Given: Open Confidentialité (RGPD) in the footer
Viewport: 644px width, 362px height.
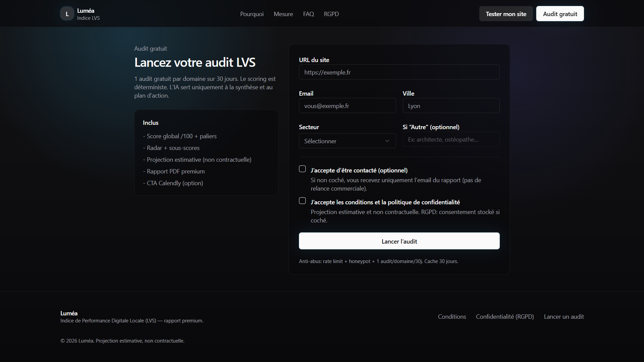Looking at the screenshot, I should click(x=505, y=317).
